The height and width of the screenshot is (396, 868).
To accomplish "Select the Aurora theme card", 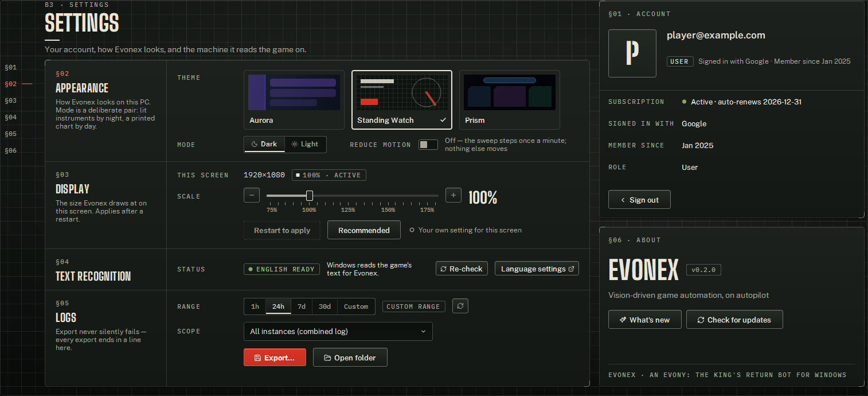I will pyautogui.click(x=294, y=100).
